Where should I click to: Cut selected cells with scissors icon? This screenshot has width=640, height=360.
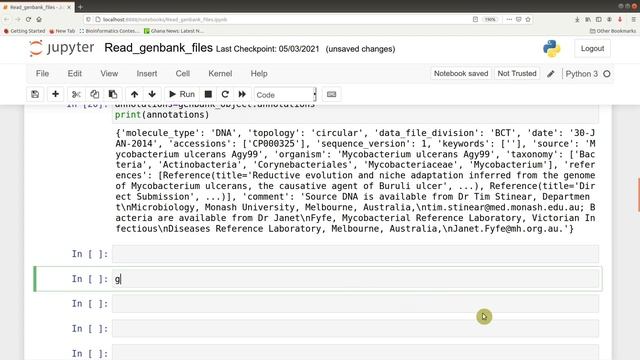[76, 94]
